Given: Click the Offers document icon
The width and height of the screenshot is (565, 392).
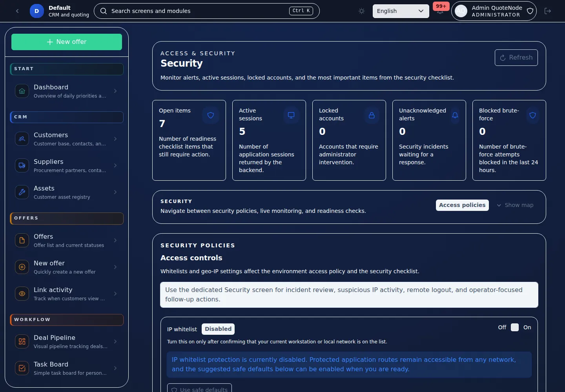Looking at the screenshot, I should point(22,240).
